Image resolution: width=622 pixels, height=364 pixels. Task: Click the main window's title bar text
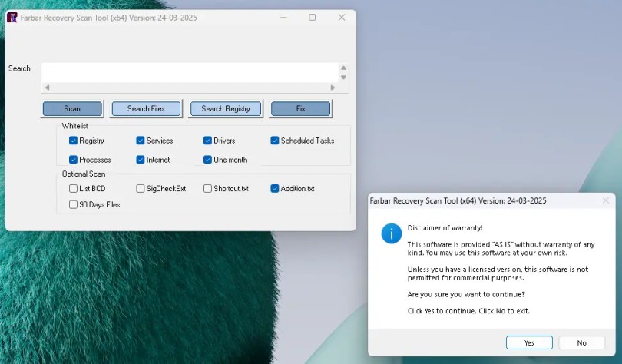(x=109, y=18)
